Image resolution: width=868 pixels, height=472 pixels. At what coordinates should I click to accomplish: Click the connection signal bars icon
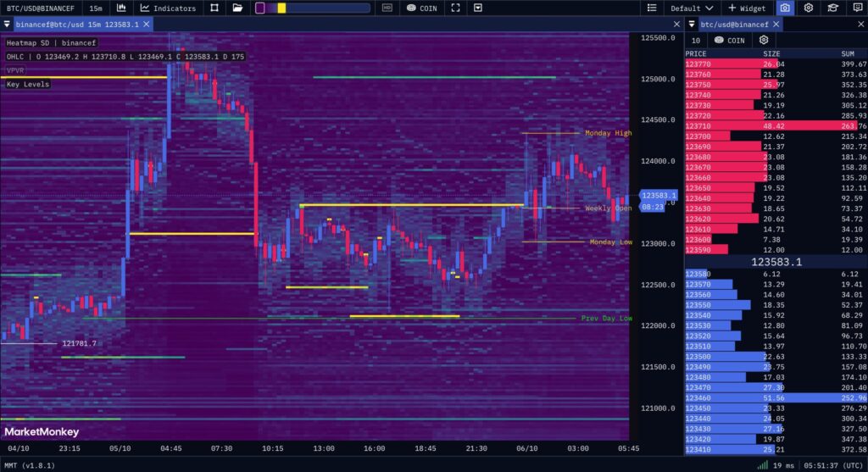pyautogui.click(x=762, y=465)
